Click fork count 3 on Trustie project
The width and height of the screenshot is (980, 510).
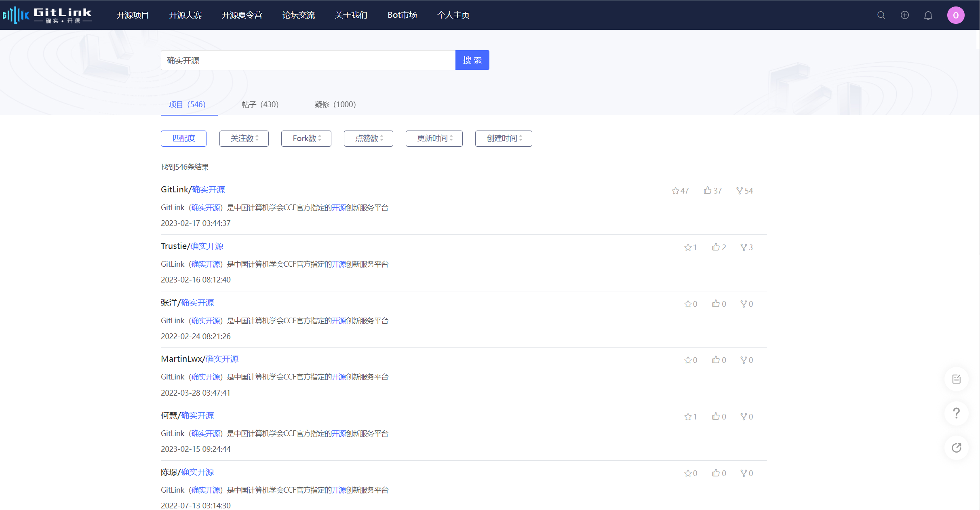746,247
